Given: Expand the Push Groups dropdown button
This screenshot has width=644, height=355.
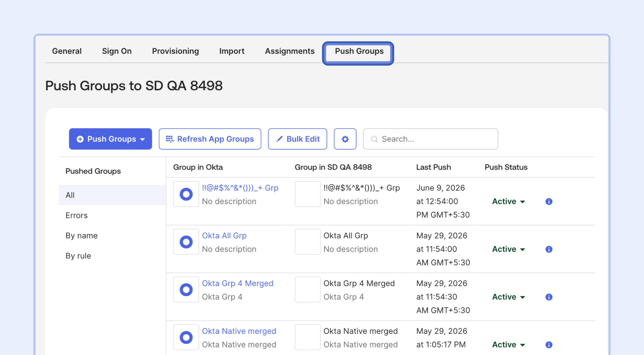Looking at the screenshot, I should tap(110, 139).
